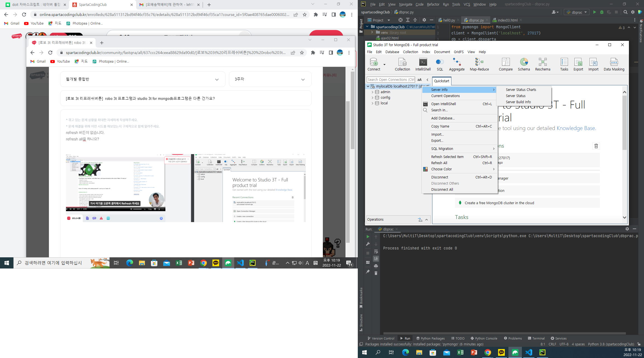The height and width of the screenshot is (358, 644).
Task: Pin the dbprac Run tab
Action: coord(368,272)
